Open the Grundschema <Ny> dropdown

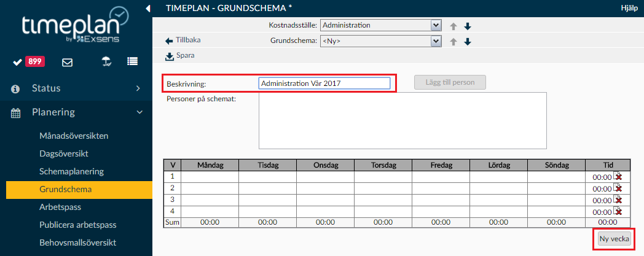[381, 41]
